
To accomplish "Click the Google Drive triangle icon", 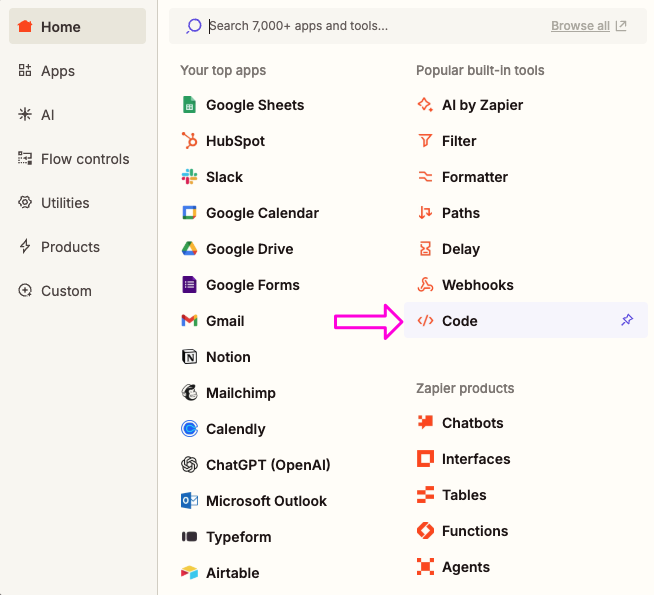I will pyautogui.click(x=189, y=249).
